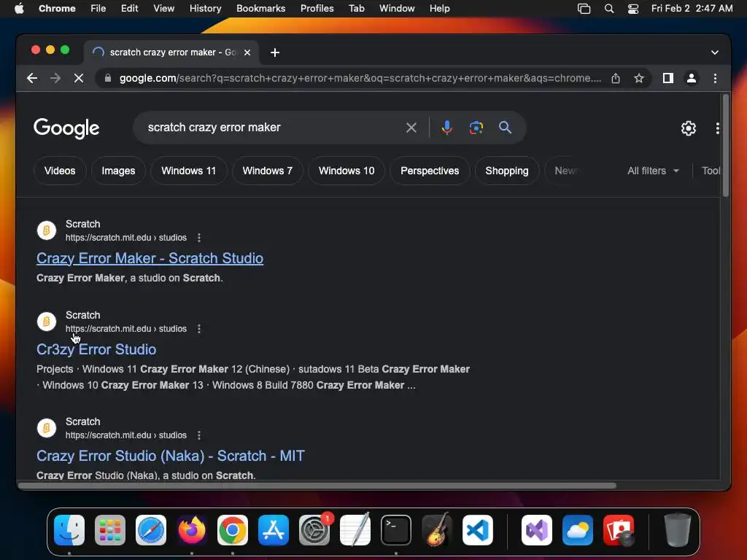
Task: Open Terminal from the dock
Action: point(396,530)
